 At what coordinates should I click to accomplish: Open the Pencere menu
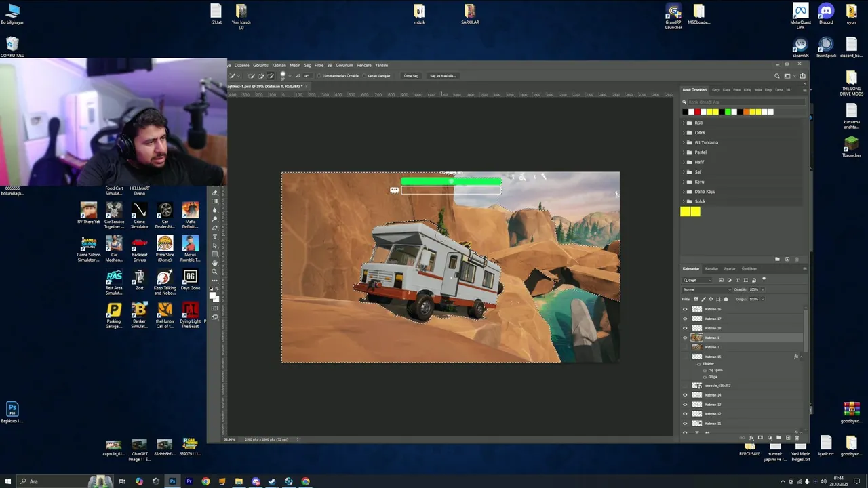coord(363,66)
